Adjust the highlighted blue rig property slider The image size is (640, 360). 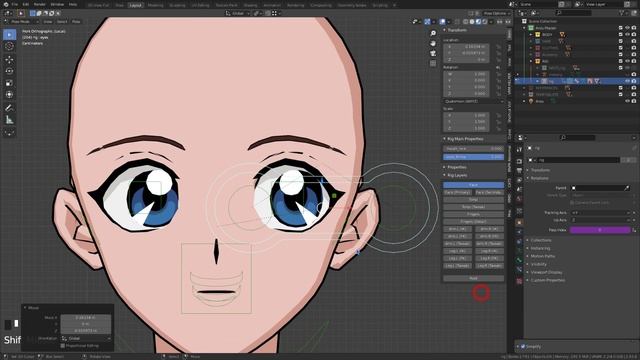coord(473,157)
